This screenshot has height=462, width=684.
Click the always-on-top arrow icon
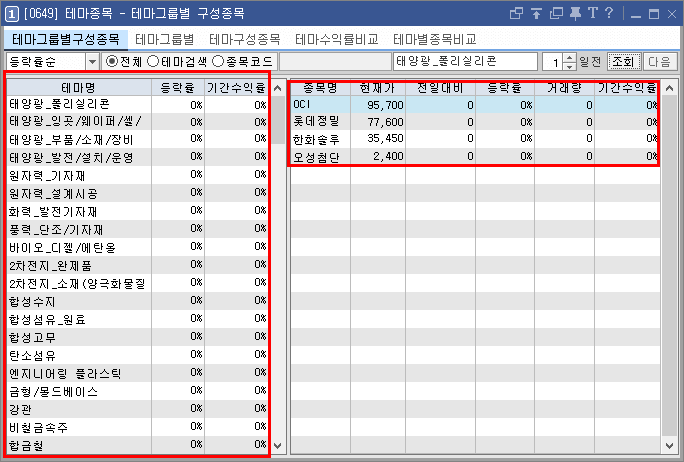536,14
